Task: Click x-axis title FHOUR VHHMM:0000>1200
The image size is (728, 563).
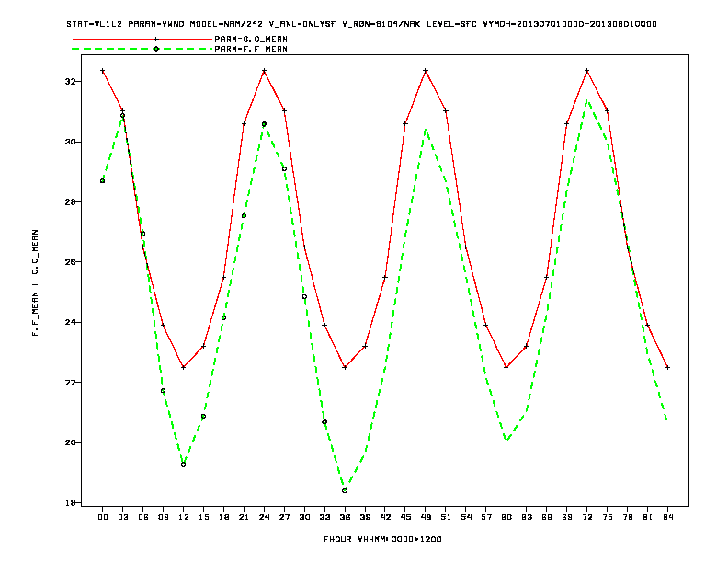Action: point(382,539)
